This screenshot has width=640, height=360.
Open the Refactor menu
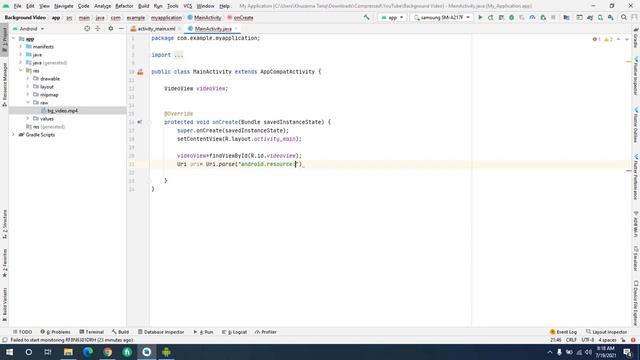pyautogui.click(x=124, y=6)
